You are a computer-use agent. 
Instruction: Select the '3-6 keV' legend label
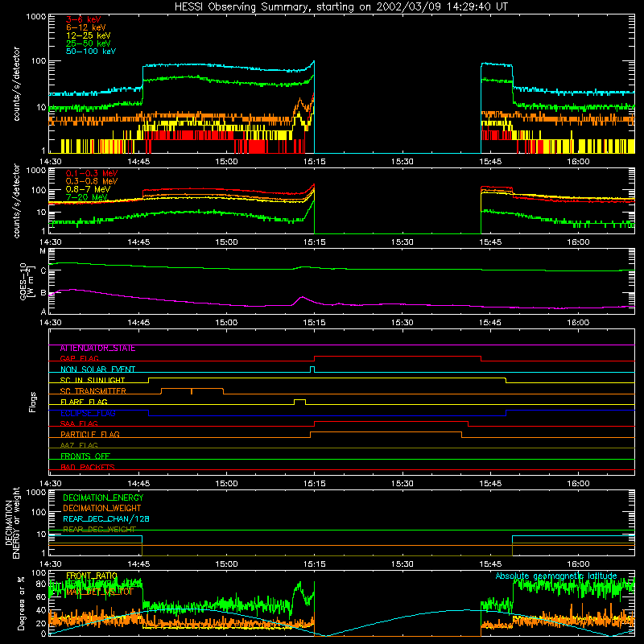coord(84,19)
